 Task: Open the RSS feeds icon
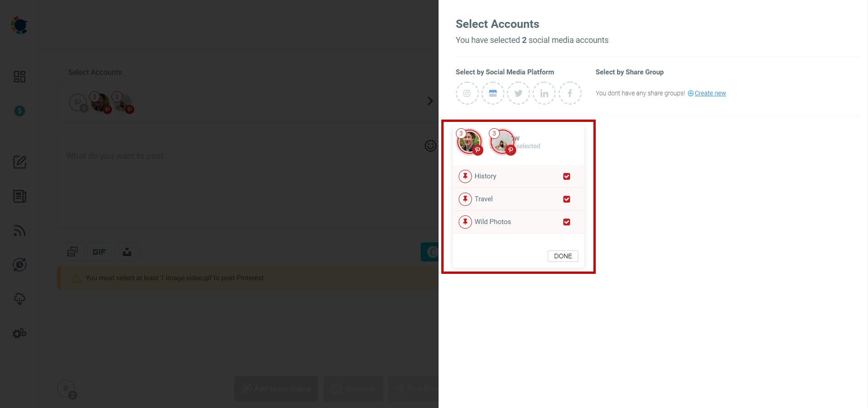(20, 230)
